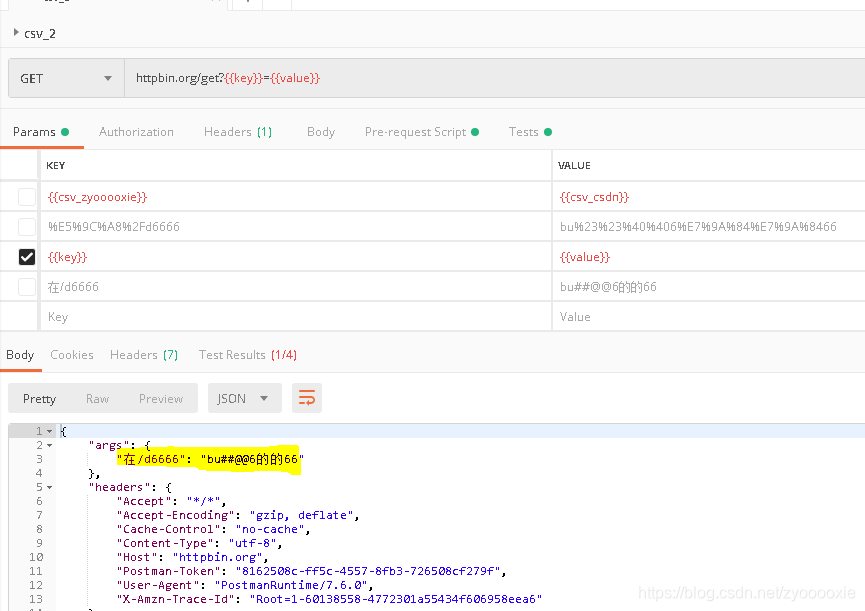Toggle the wrap lines icon
Screen dimensions: 865x611
pyautogui.click(x=307, y=398)
